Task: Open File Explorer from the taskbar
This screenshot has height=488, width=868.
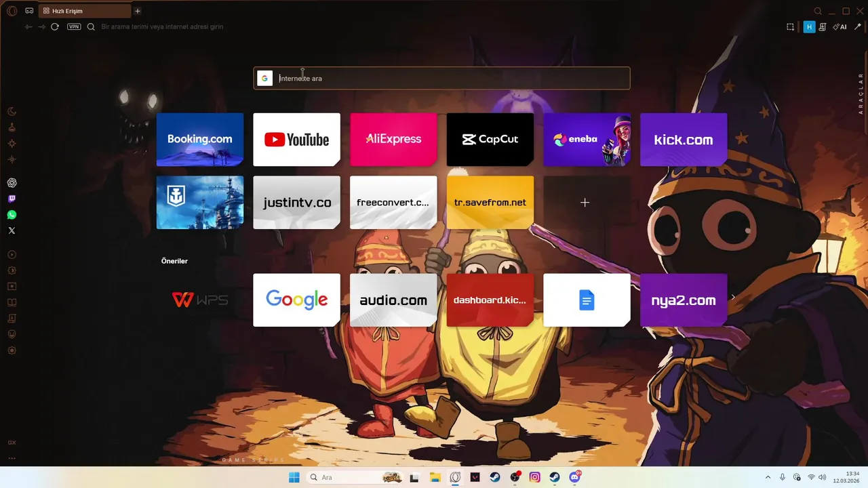Action: [x=435, y=477]
